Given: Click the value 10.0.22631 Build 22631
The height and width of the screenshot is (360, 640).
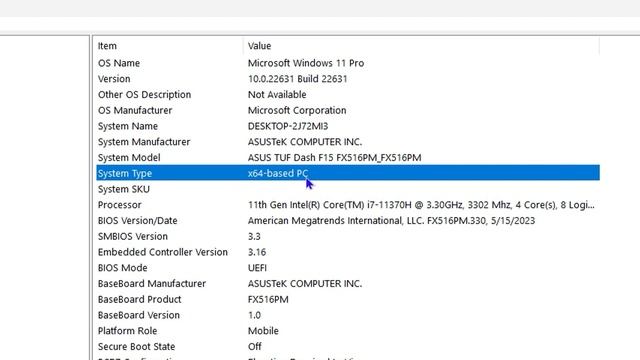Looking at the screenshot, I should [298, 79].
